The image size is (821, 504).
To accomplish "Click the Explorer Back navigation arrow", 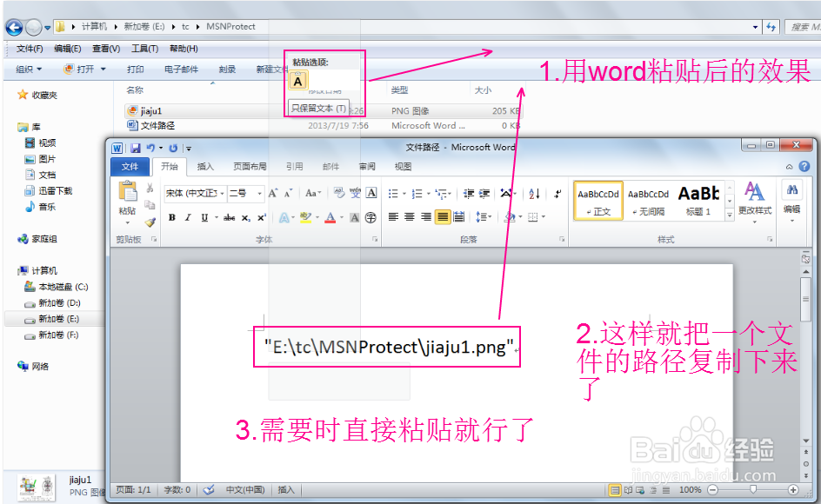I will (14, 27).
